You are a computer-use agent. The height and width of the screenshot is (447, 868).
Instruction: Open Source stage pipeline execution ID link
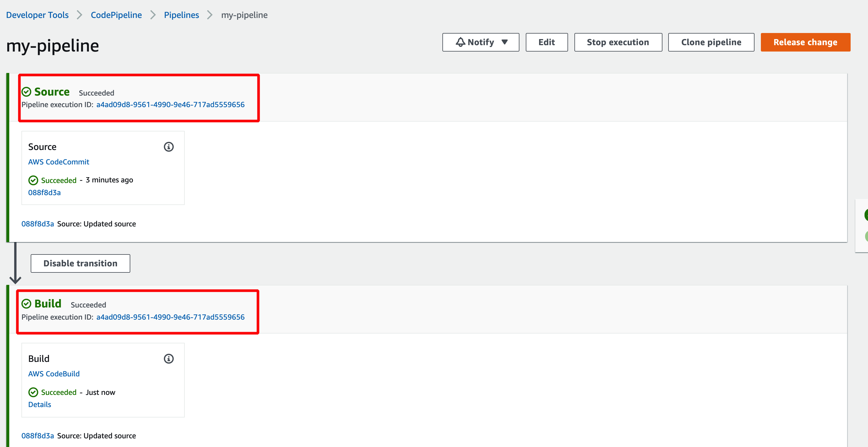pos(170,105)
